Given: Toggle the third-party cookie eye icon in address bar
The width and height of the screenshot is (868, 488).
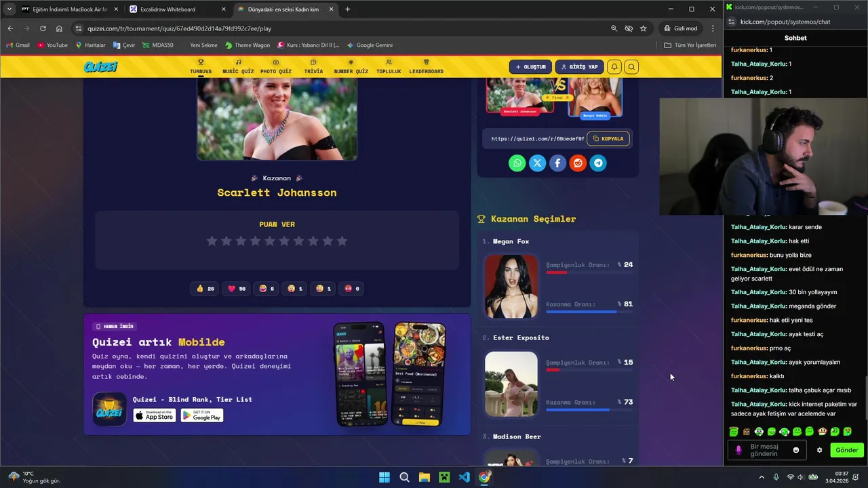Looking at the screenshot, I should click(x=629, y=28).
